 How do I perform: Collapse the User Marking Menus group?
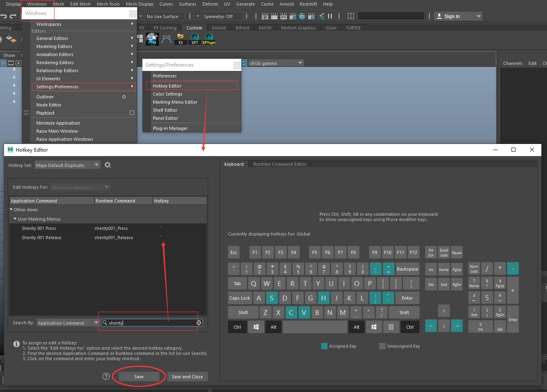[x=15, y=219]
